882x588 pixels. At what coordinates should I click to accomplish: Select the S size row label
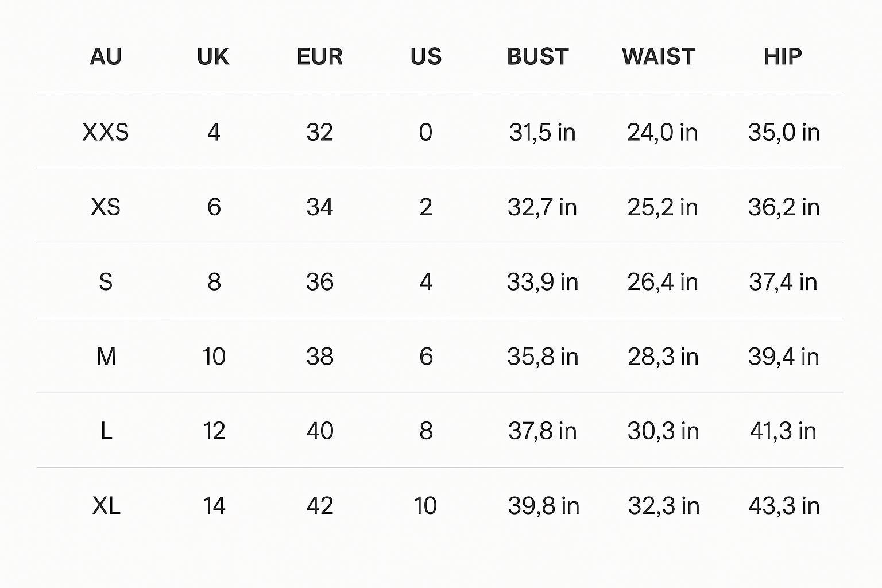pos(106,282)
